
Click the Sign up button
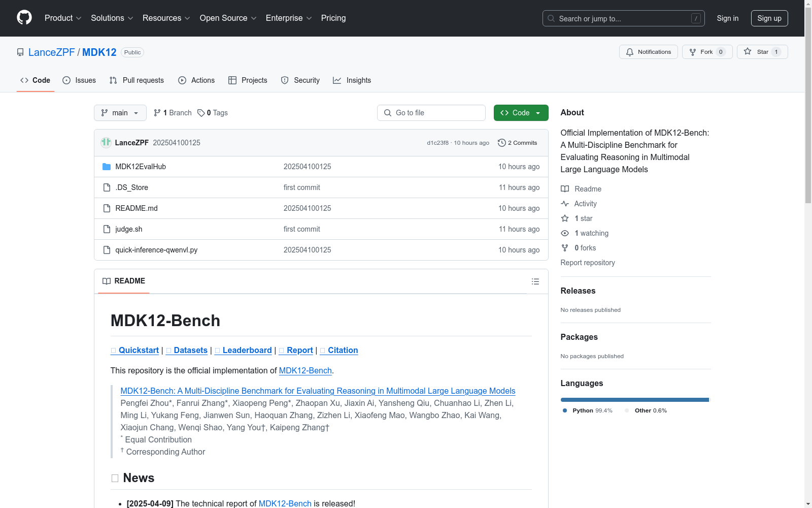pos(769,18)
